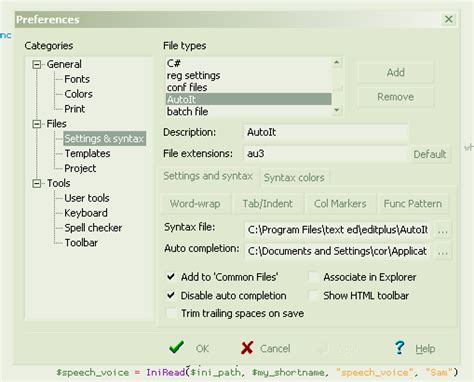474x382 pixels.
Task: Enable Trim trailing spaces on save
Action: click(171, 313)
